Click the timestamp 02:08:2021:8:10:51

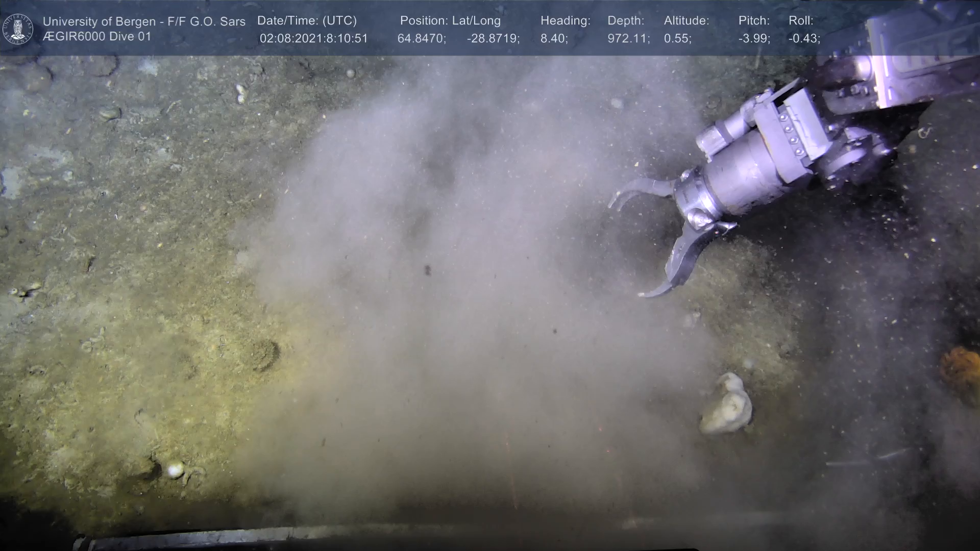[x=313, y=39]
